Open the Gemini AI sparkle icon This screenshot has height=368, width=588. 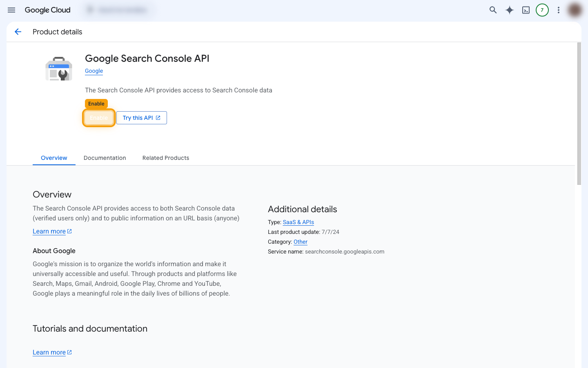(510, 10)
